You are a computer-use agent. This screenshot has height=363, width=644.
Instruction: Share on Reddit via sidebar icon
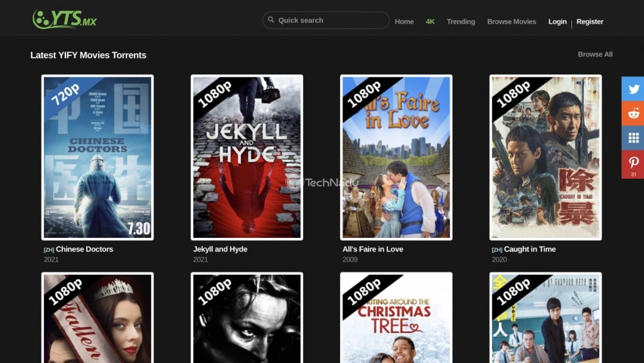pyautogui.click(x=633, y=113)
